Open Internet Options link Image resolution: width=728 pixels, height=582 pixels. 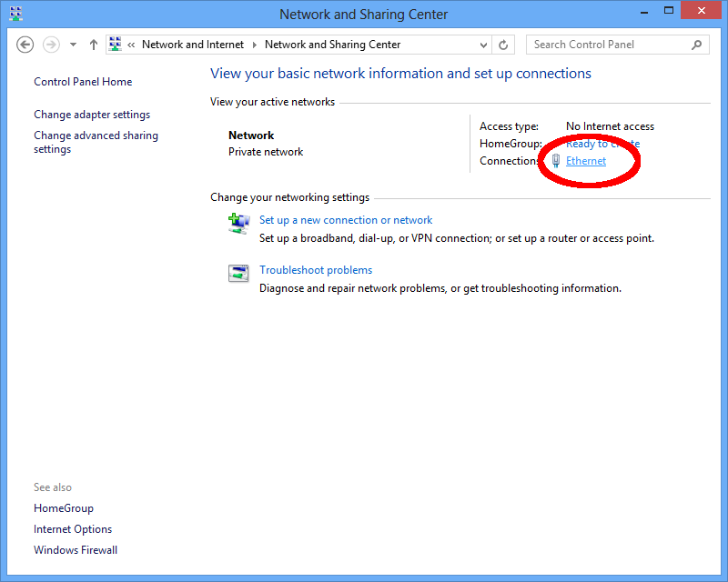(x=73, y=529)
